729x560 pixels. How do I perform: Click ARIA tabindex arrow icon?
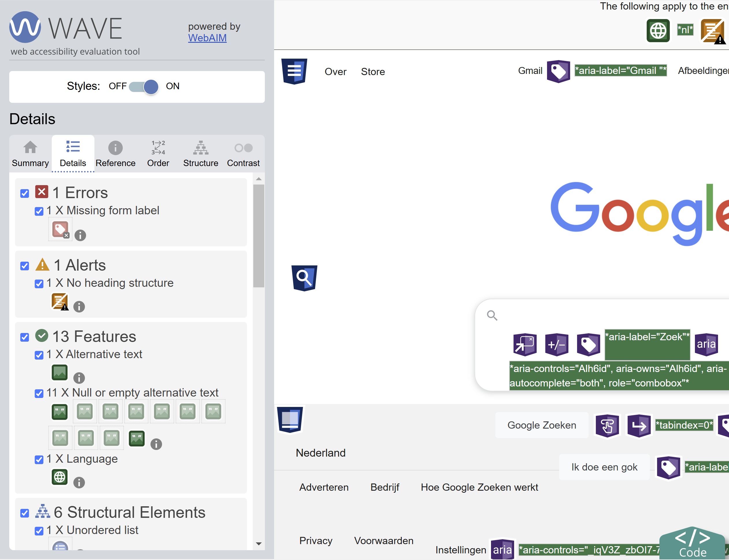pyautogui.click(x=639, y=426)
